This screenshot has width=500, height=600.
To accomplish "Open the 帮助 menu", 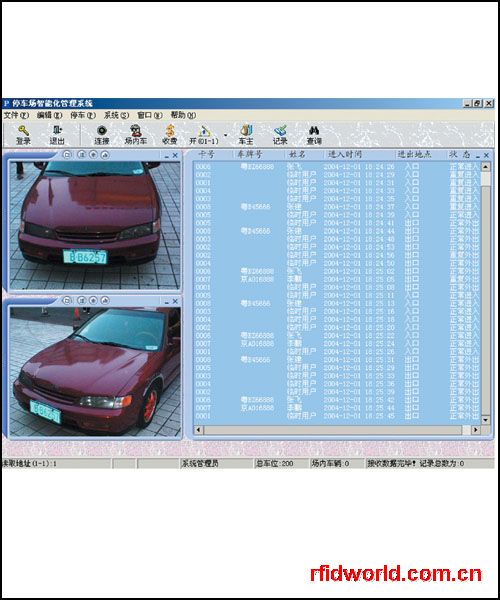I will pyautogui.click(x=183, y=115).
